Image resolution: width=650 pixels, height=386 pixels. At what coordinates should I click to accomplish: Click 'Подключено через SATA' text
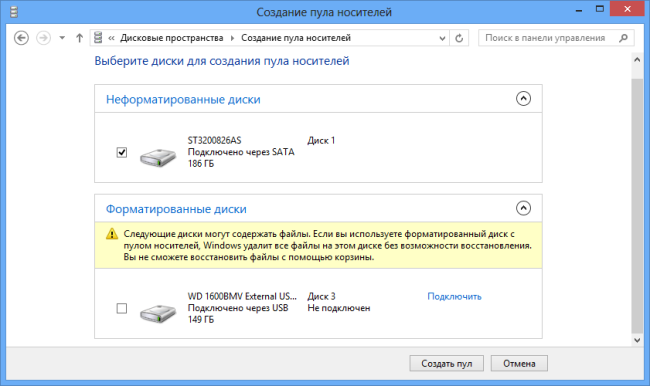point(241,152)
